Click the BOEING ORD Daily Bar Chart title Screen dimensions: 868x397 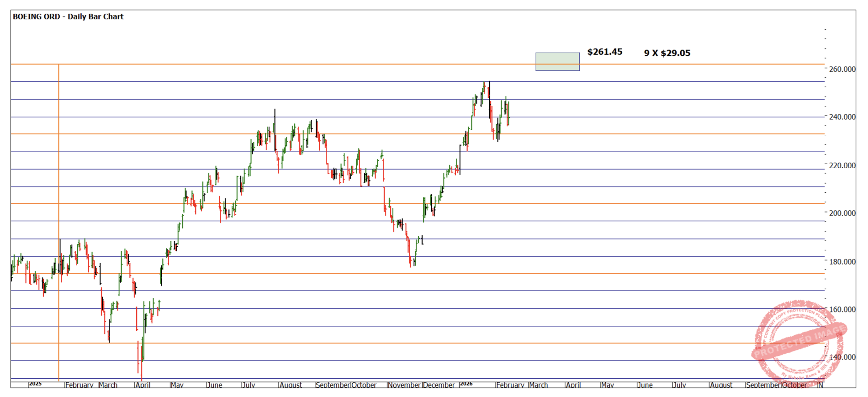pos(68,17)
